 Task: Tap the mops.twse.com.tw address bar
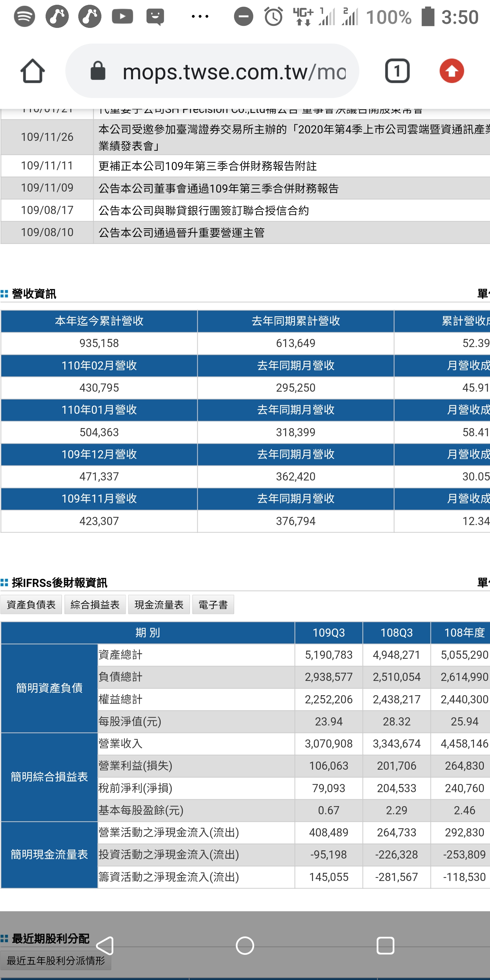(x=233, y=71)
